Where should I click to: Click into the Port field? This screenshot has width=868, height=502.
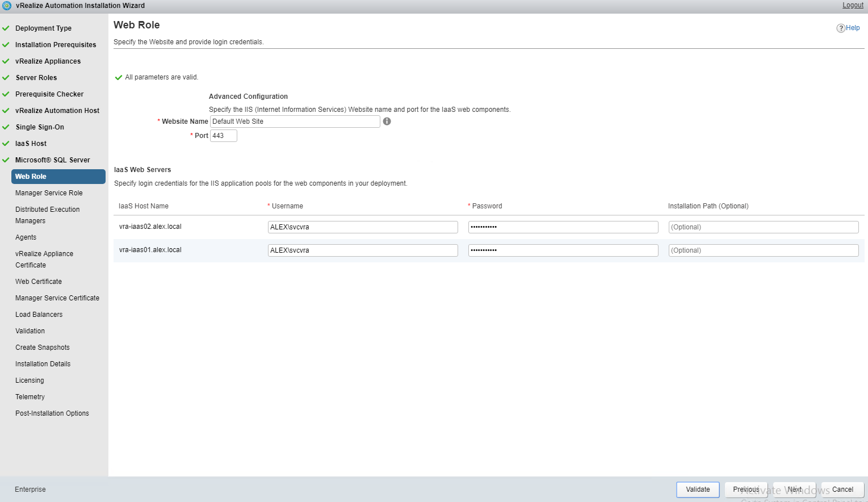(223, 136)
